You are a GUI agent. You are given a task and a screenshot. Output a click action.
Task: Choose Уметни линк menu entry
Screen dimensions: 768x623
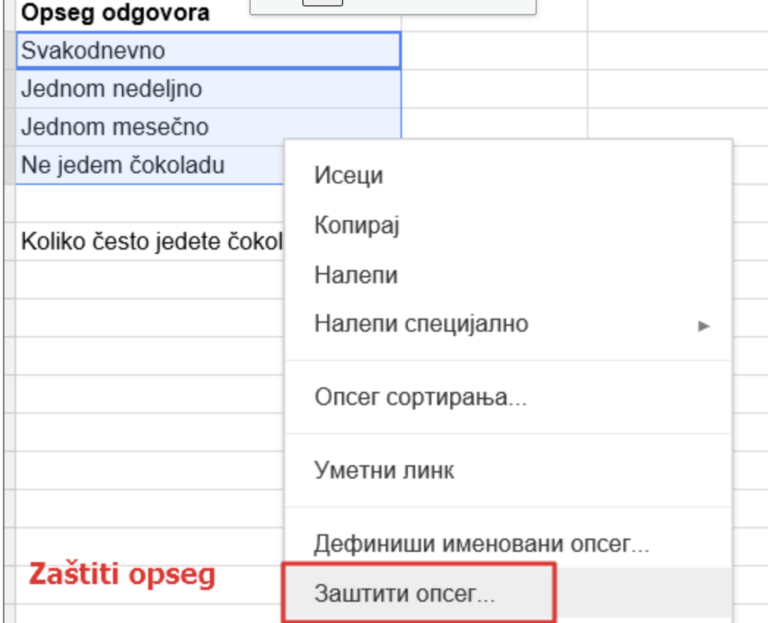tap(385, 469)
